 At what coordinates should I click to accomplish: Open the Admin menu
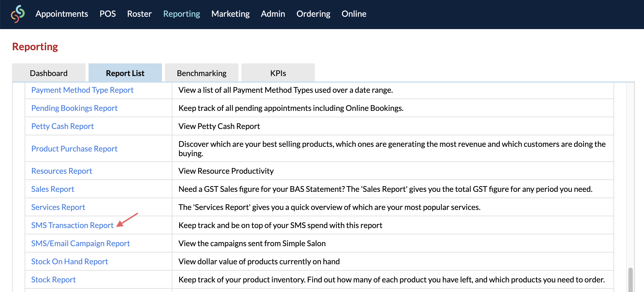coord(273,14)
